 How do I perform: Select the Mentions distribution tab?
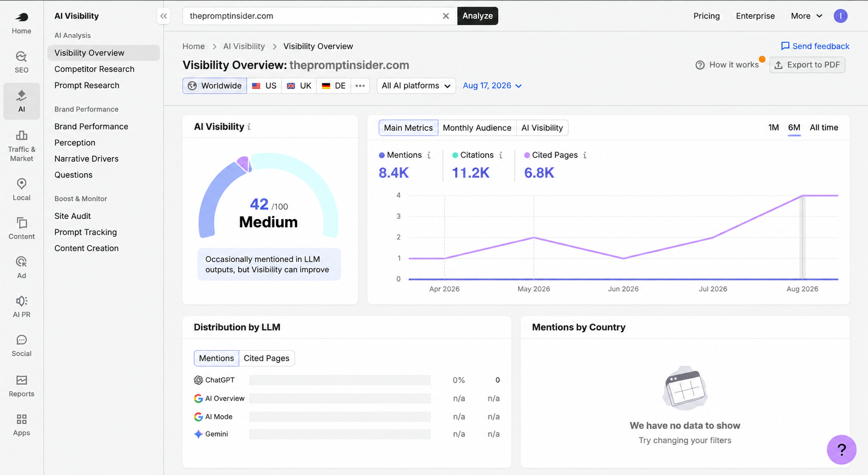coord(216,358)
